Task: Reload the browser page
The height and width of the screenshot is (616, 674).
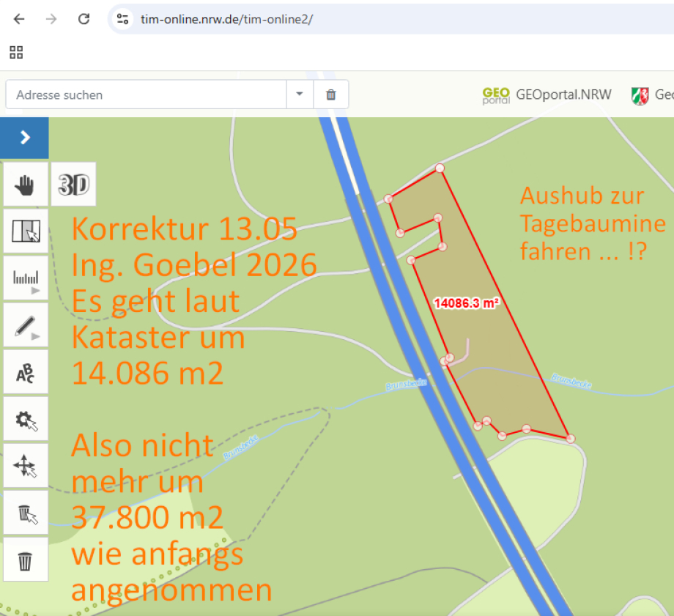Action: 84,19
